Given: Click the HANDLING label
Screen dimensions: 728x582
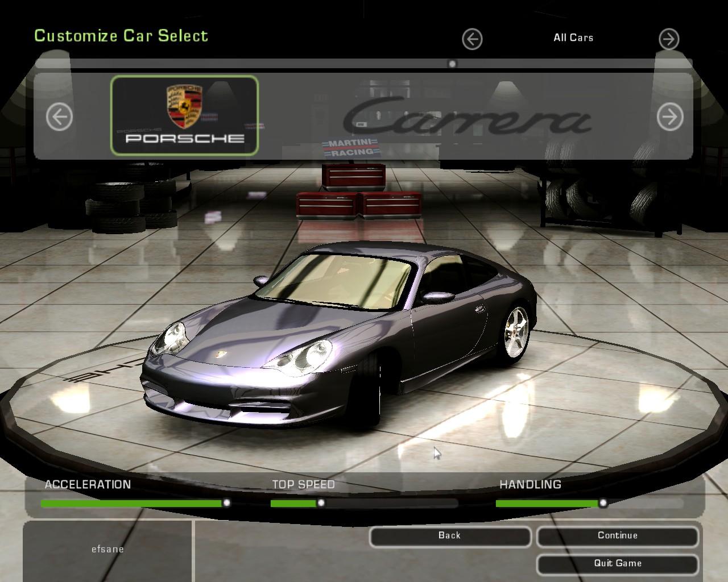Looking at the screenshot, I should pos(530,485).
